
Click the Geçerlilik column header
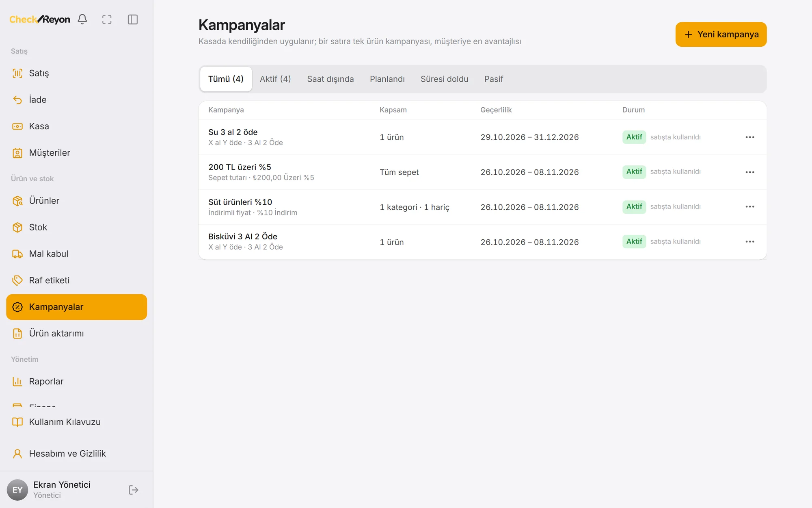click(x=496, y=110)
